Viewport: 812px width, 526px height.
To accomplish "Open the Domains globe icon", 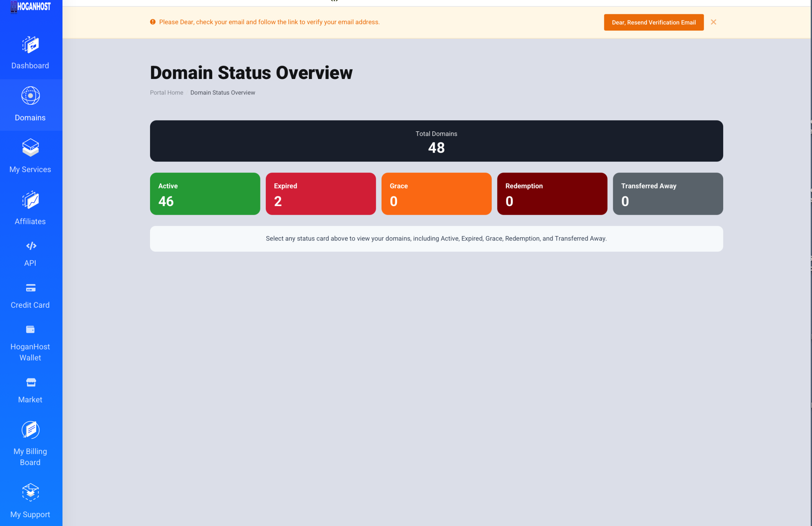I will 30,95.
